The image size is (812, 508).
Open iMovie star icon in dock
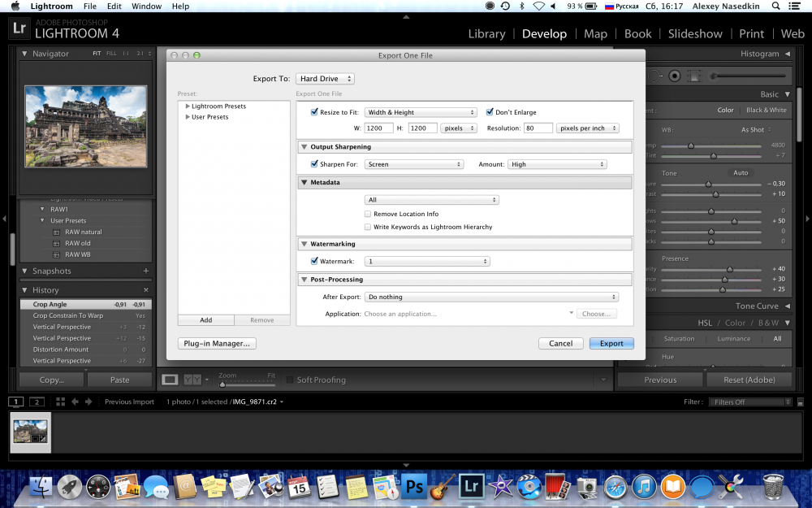coord(500,487)
